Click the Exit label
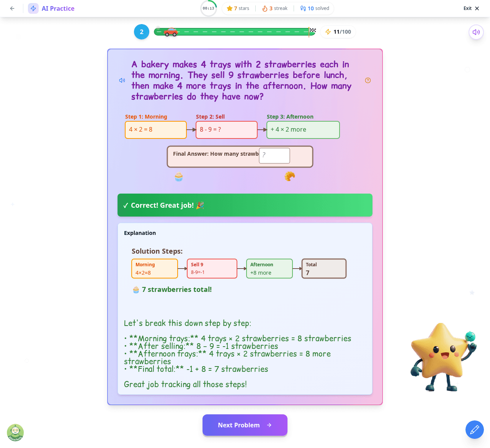This screenshot has height=448, width=490. pos(467,8)
